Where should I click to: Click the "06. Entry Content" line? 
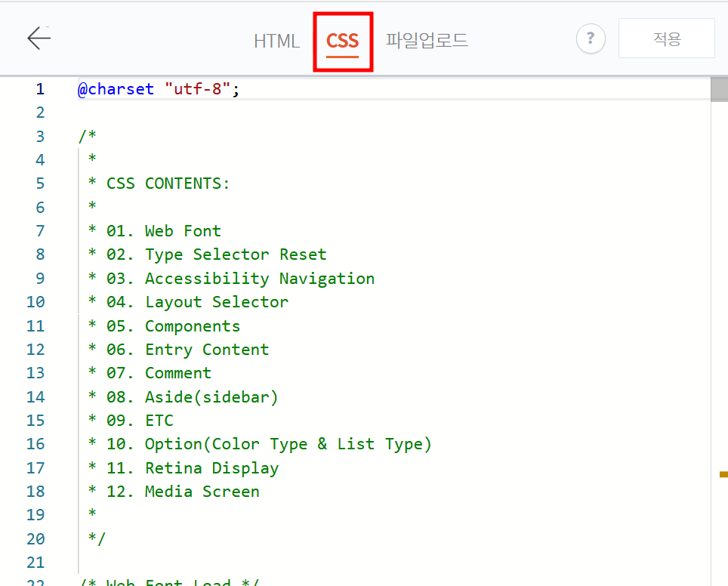[179, 349]
